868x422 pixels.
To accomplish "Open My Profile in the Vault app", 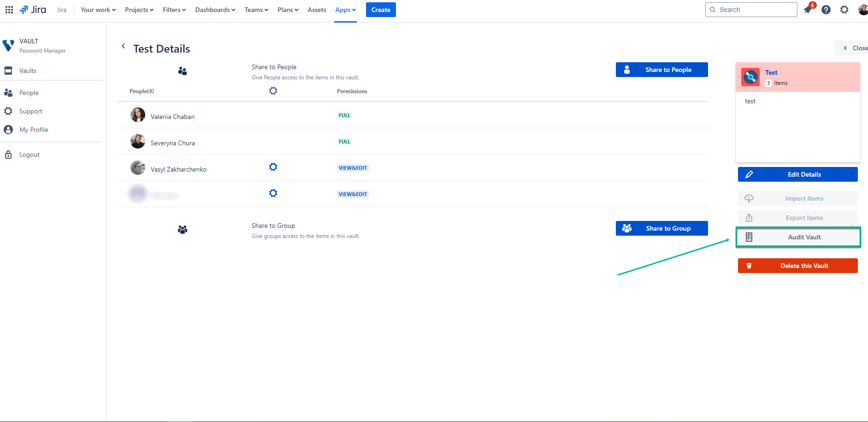I will (33, 129).
